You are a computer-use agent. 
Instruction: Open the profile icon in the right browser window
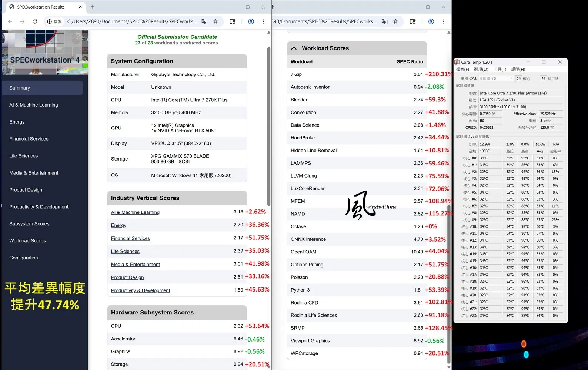tap(431, 21)
